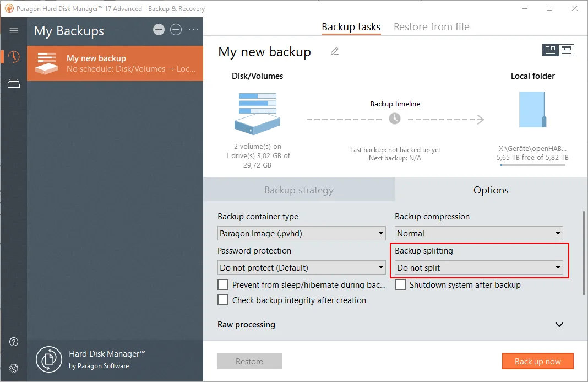
Task: Click the 5,65 TB free of 5,82 TB text
Action: click(x=532, y=158)
